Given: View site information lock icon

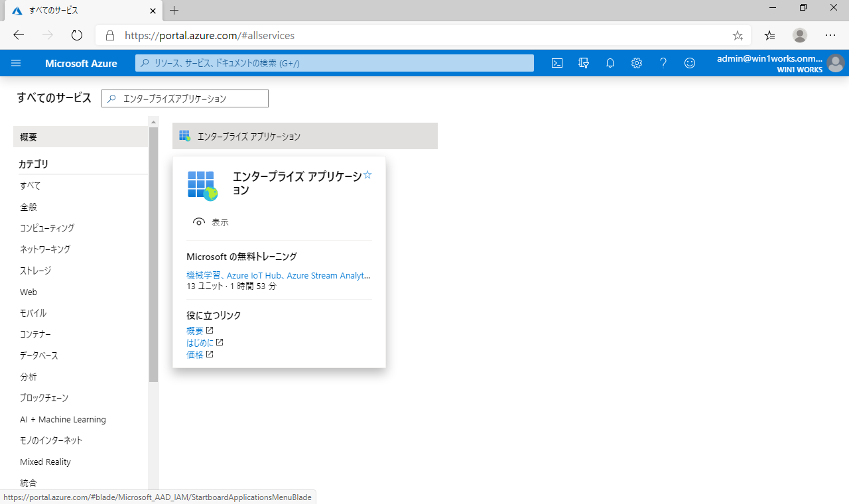Looking at the screenshot, I should point(110,35).
